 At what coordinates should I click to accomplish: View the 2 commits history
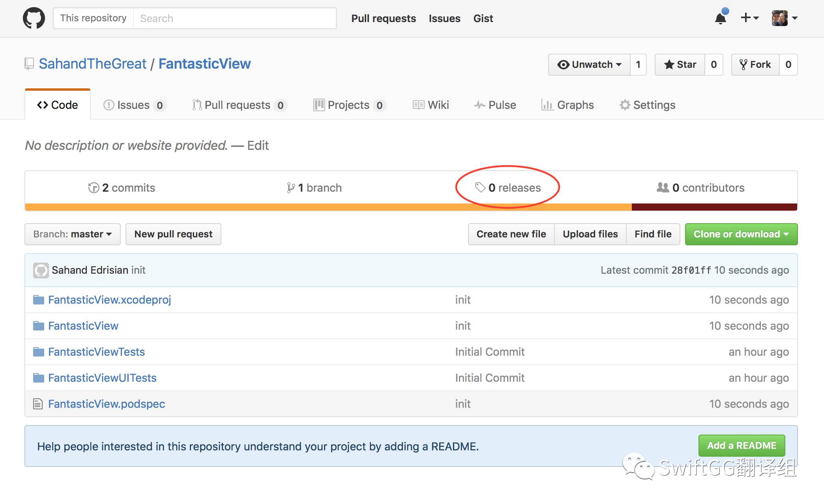(x=122, y=188)
